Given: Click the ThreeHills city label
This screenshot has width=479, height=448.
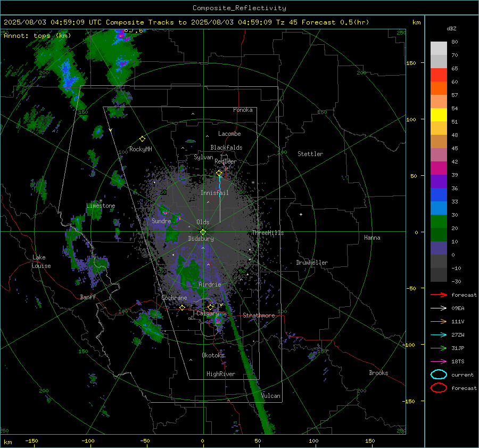Looking at the screenshot, I should pos(268,233).
